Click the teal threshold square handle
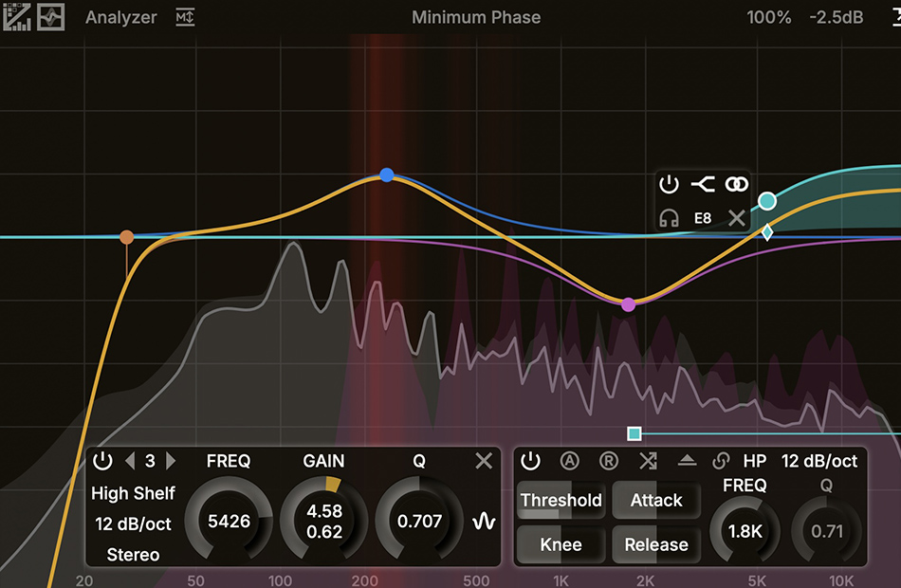Viewport: 901px width, 588px height. (x=634, y=433)
